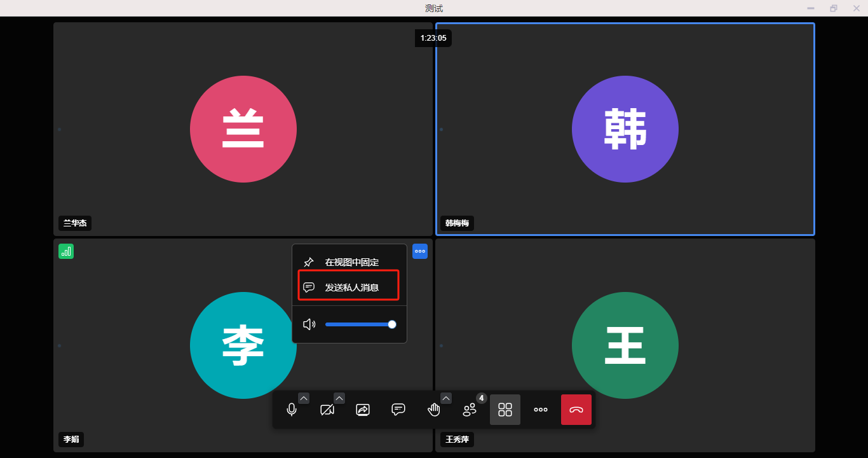868x458 pixels.
Task: Expand the raise hand reactions arrow
Action: 446,398
